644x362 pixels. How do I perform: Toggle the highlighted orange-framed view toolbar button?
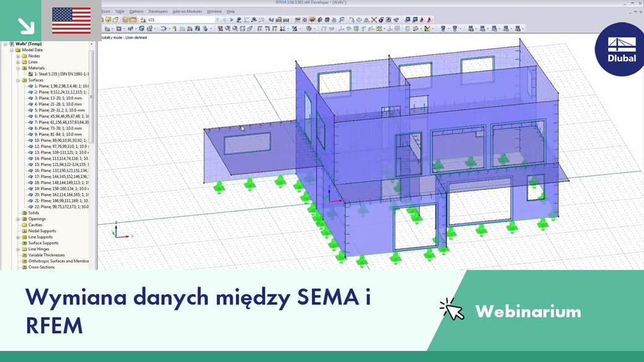click(312, 20)
